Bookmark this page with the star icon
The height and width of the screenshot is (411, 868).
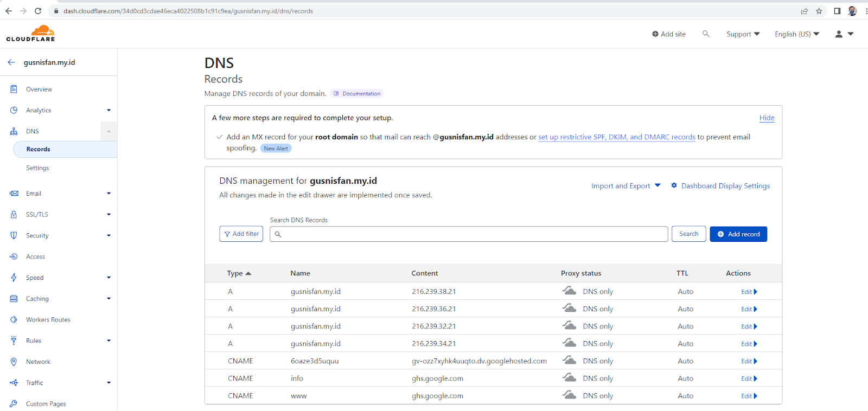pyautogui.click(x=819, y=11)
